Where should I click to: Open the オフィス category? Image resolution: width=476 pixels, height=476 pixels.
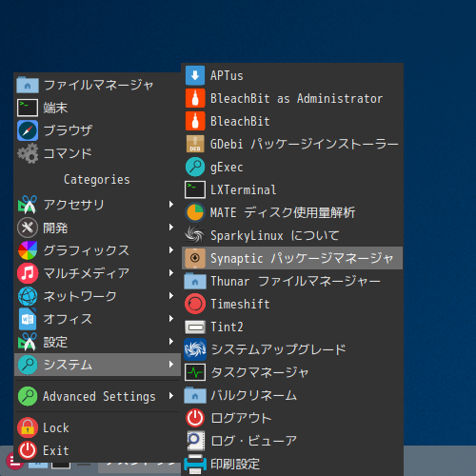(x=97, y=319)
